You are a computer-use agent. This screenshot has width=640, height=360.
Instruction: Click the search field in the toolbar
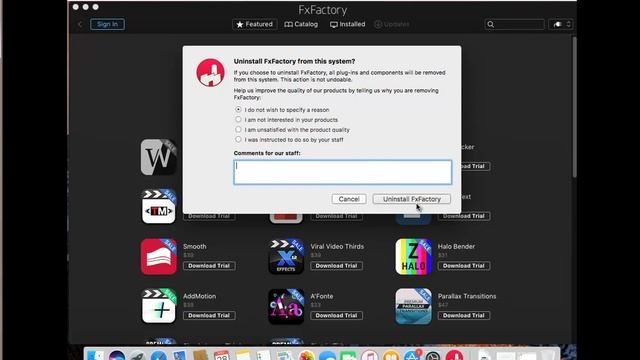(x=514, y=24)
